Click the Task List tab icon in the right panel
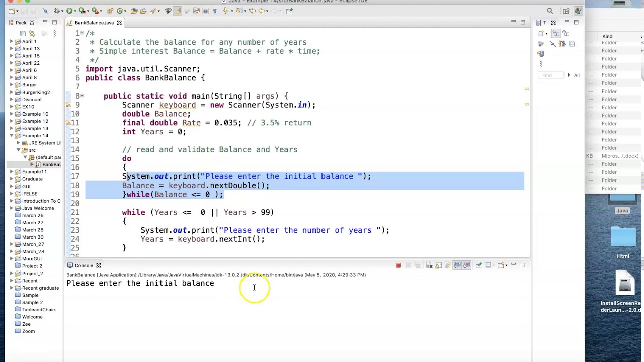Viewport: 644px width, 362px height. pos(538,23)
